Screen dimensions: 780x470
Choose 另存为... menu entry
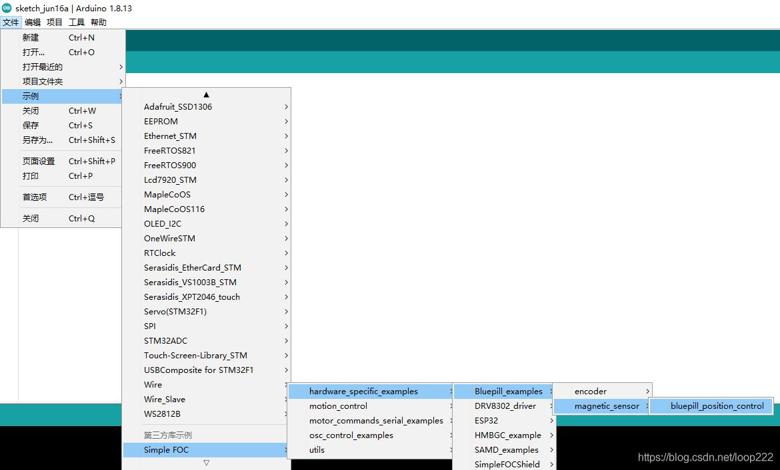[x=62, y=140]
